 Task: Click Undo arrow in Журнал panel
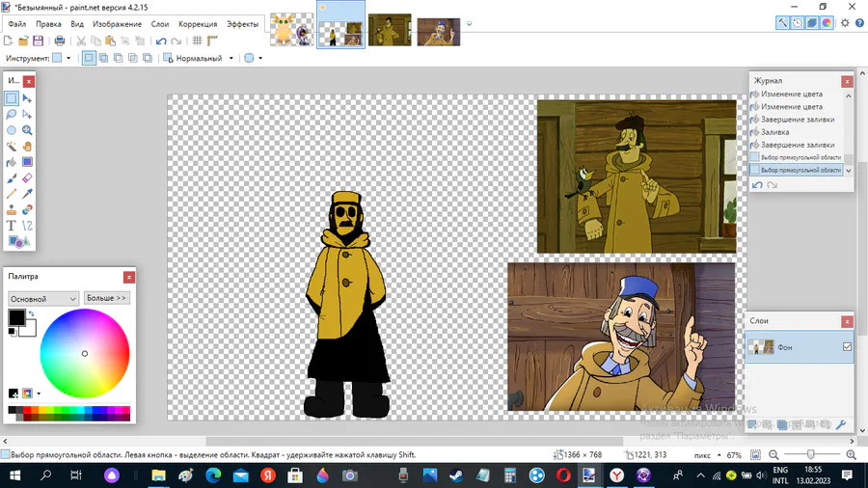click(x=757, y=185)
